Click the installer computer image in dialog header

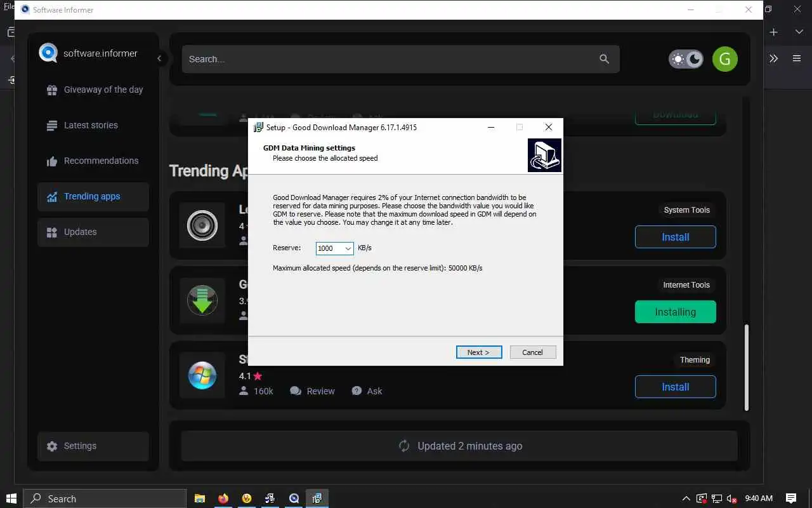tap(544, 155)
